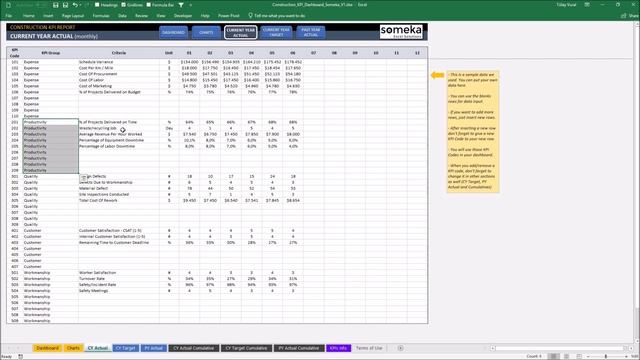Open the Home ribbon tab

point(29,16)
